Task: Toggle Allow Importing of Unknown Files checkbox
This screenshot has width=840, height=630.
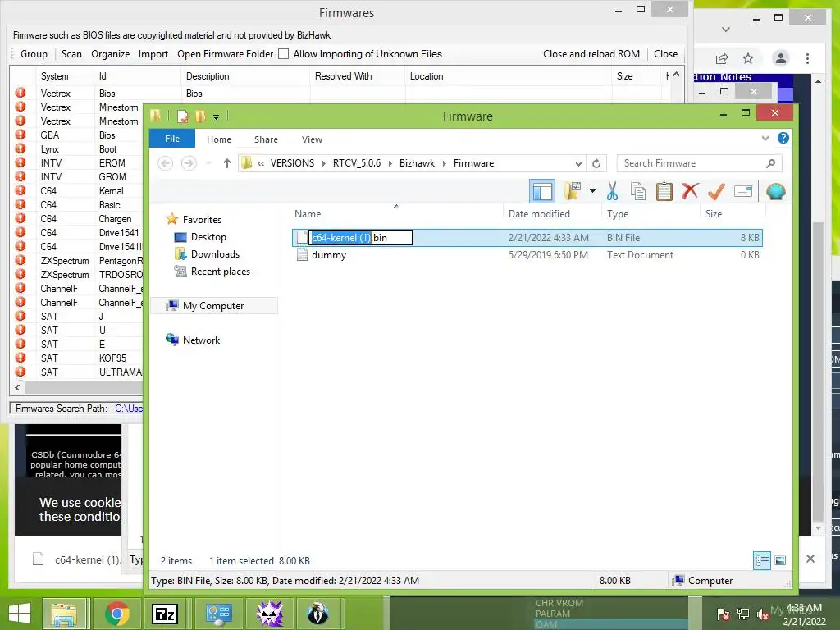Action: (x=283, y=54)
